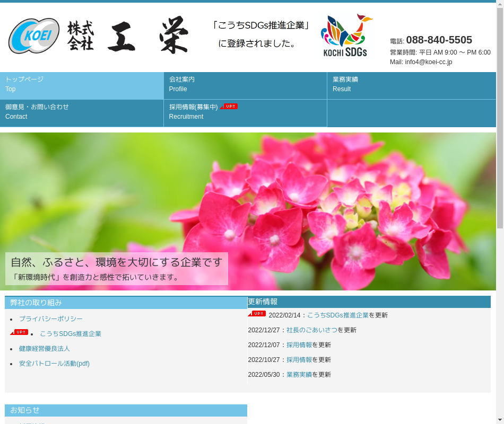Screen dimensions: 504x424
Task: Click the KOEI company logo
Action: point(34,36)
